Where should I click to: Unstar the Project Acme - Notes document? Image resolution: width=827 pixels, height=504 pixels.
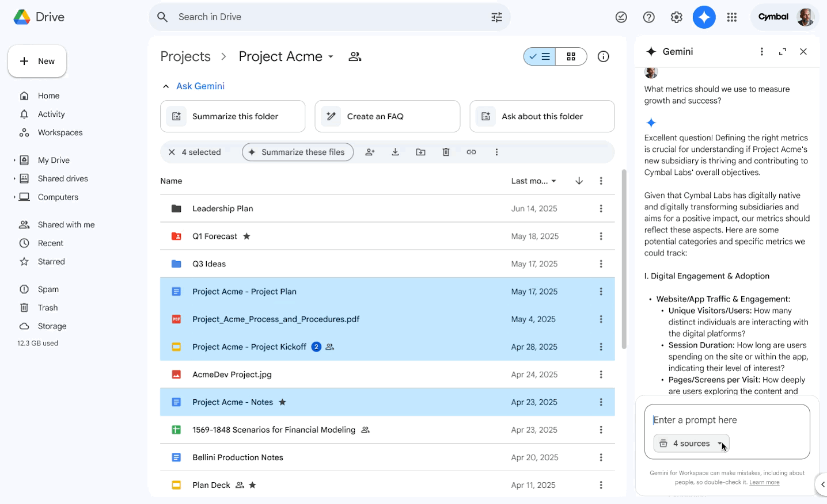point(282,402)
